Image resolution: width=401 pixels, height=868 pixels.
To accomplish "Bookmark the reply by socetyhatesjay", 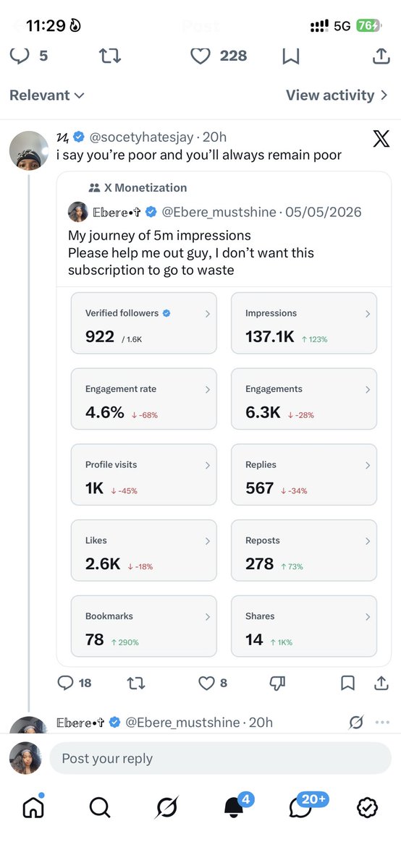I will point(347,683).
